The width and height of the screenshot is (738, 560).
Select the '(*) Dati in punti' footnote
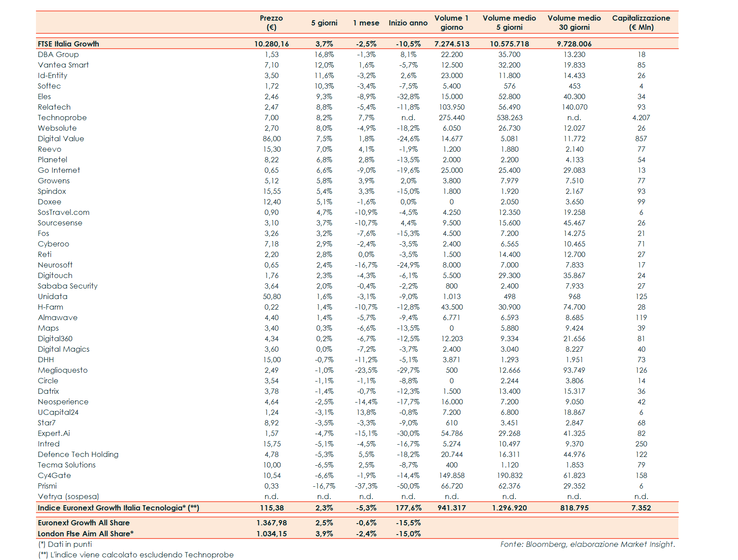65,544
